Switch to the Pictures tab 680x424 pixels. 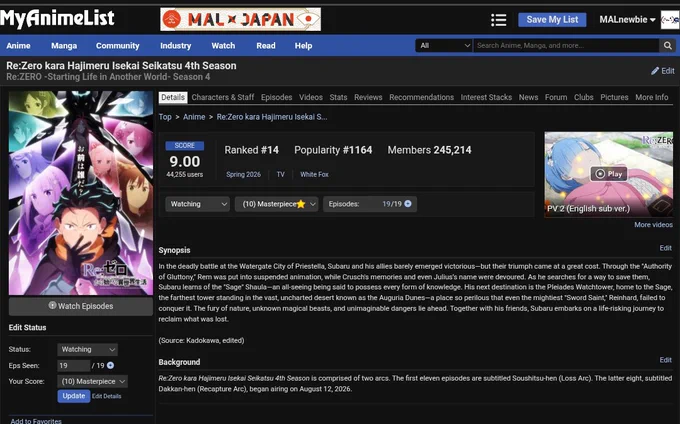coord(614,97)
